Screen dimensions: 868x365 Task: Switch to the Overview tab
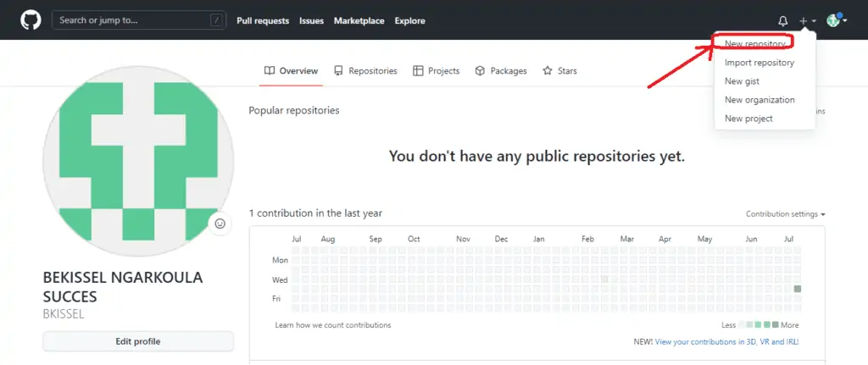292,71
